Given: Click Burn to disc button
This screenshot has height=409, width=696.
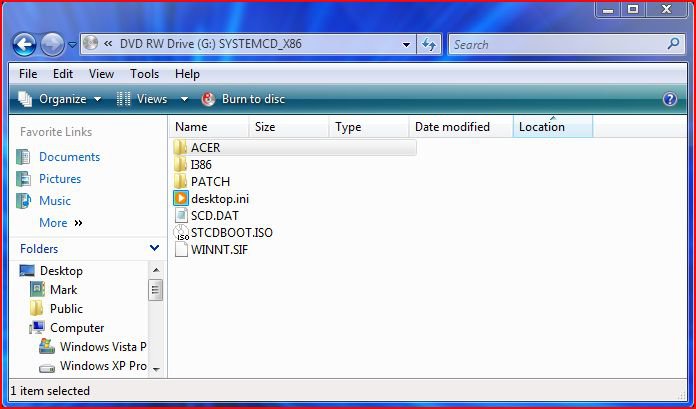Looking at the screenshot, I should click(243, 99).
